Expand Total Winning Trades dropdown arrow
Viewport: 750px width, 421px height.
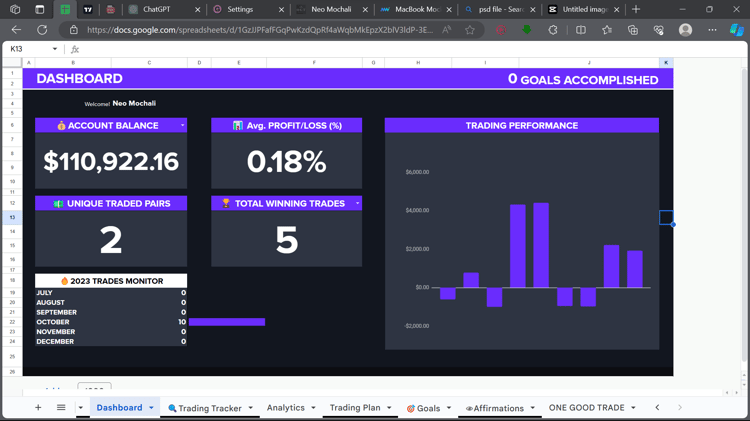click(x=357, y=203)
